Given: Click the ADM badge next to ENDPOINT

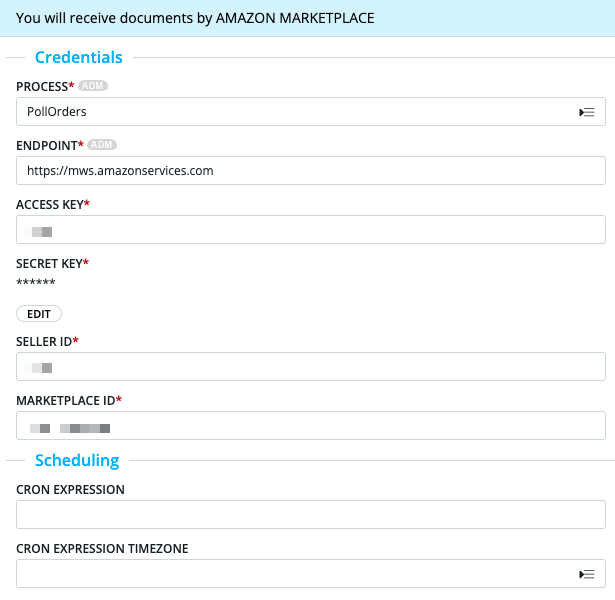Looking at the screenshot, I should 102,145.
